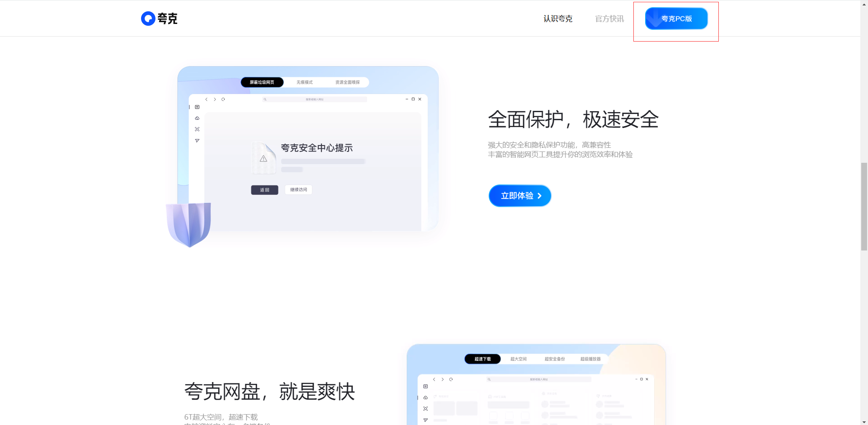This screenshot has height=425, width=868.
Task: Click close icon in netdisk demo window
Action: (x=647, y=379)
